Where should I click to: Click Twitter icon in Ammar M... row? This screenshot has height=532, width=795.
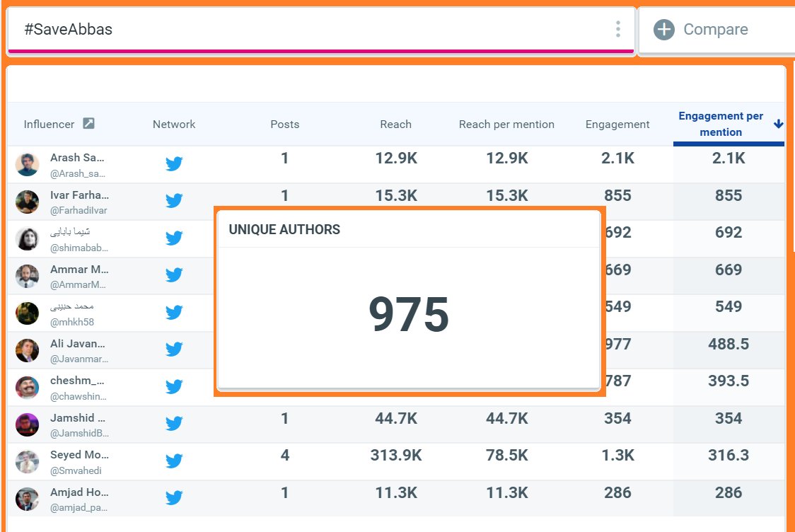coord(174,275)
